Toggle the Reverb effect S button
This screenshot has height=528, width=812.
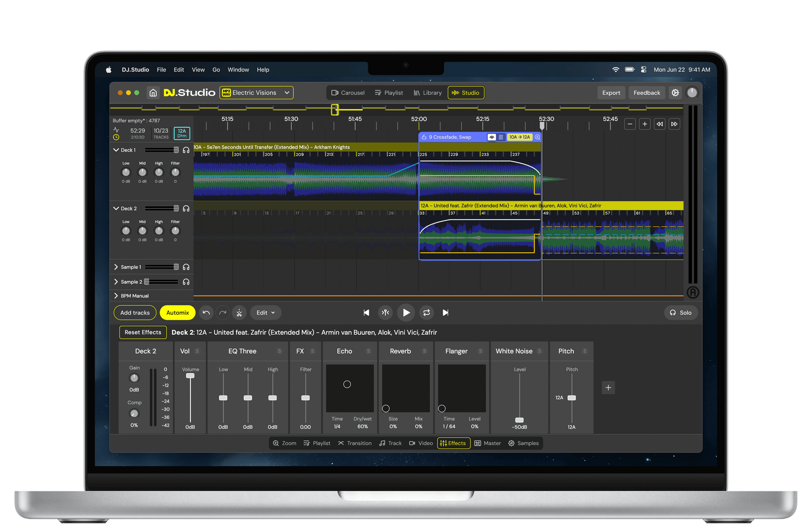click(x=424, y=351)
